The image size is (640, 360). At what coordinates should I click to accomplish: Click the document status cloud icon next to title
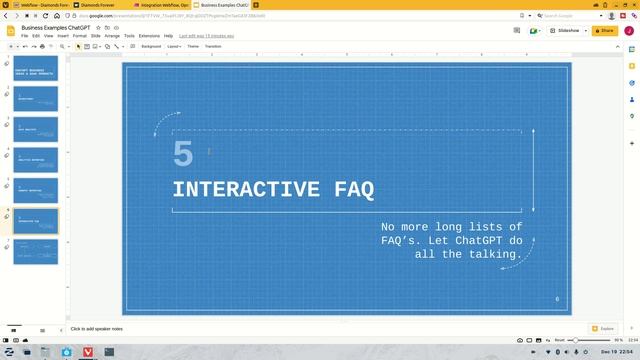coord(116,28)
